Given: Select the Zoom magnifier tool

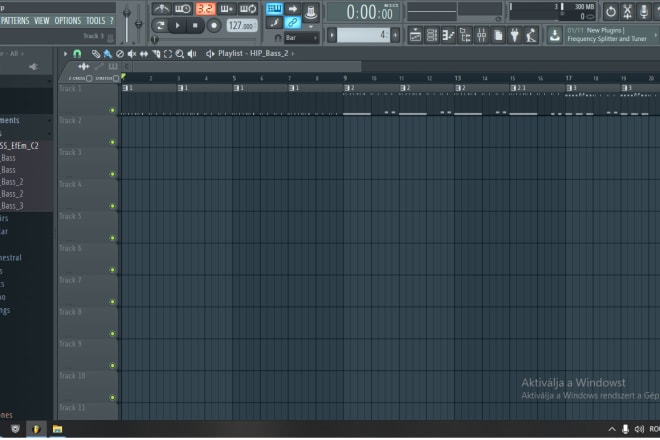Looking at the screenshot, I should 180,54.
